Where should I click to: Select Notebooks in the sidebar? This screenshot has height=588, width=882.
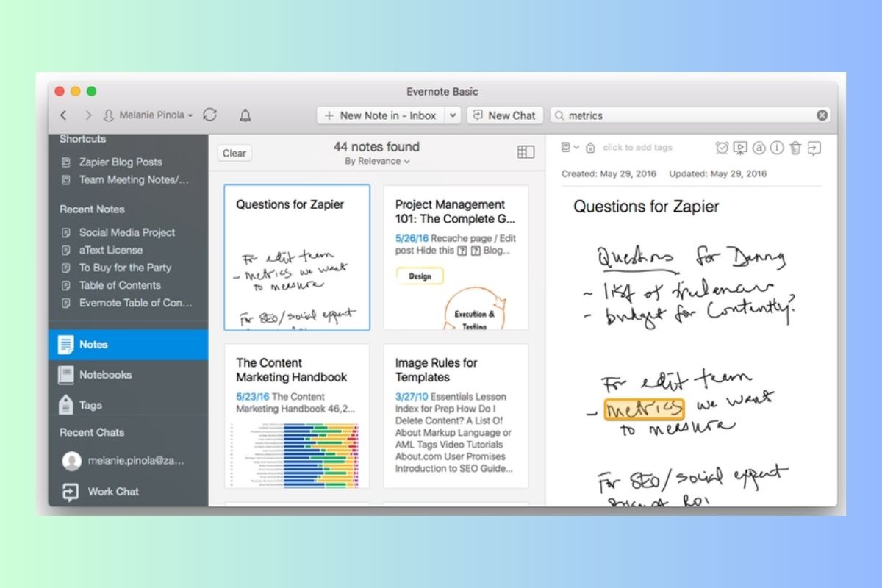(129, 375)
